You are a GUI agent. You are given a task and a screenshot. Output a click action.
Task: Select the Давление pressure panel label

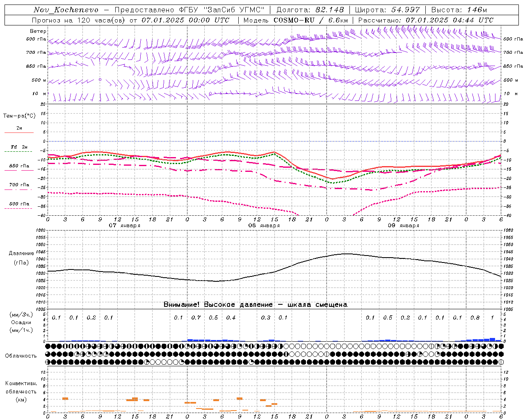(21, 253)
